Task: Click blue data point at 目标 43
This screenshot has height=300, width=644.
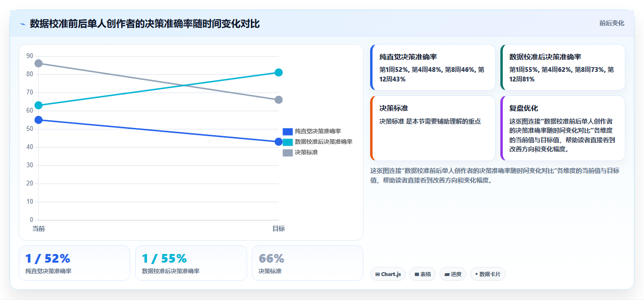Action: pyautogui.click(x=279, y=142)
